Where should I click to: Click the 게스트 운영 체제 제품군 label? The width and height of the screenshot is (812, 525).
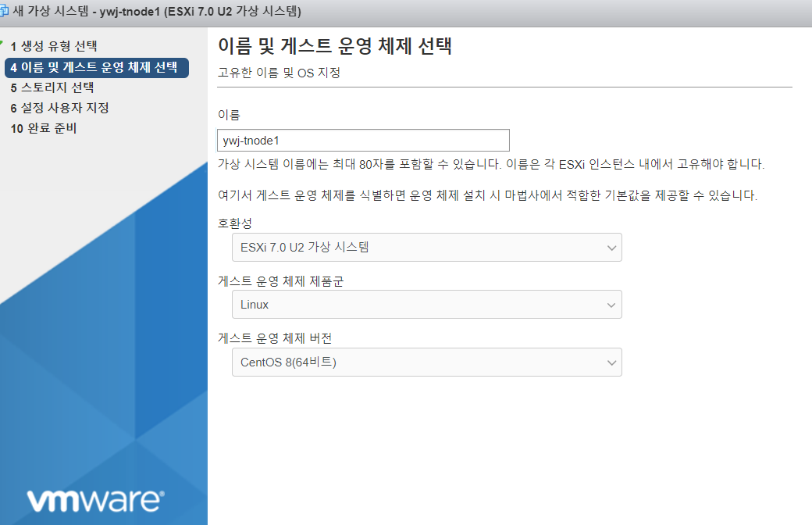point(280,281)
